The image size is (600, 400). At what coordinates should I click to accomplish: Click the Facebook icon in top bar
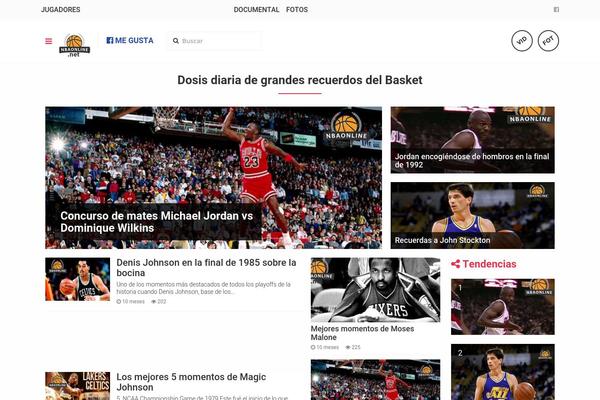pyautogui.click(x=556, y=10)
